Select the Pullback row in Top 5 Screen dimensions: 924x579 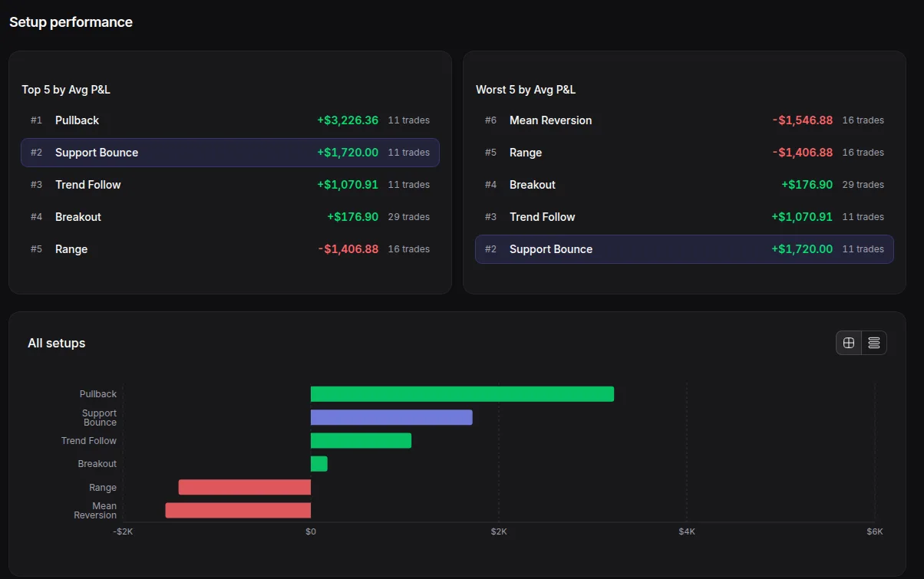click(230, 120)
